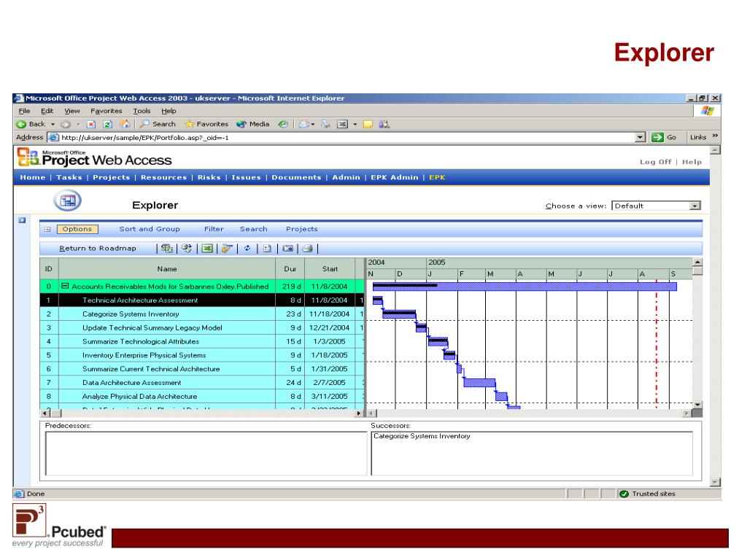Open the Back button history dropdown arrow
The height and width of the screenshot is (560, 747).
pyautogui.click(x=53, y=124)
